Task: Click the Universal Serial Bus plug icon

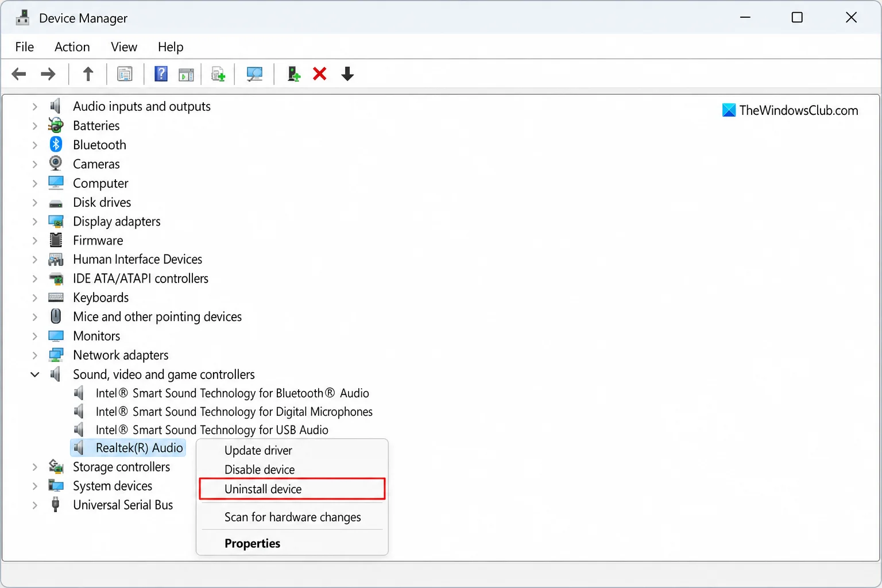Action: pyautogui.click(x=56, y=505)
